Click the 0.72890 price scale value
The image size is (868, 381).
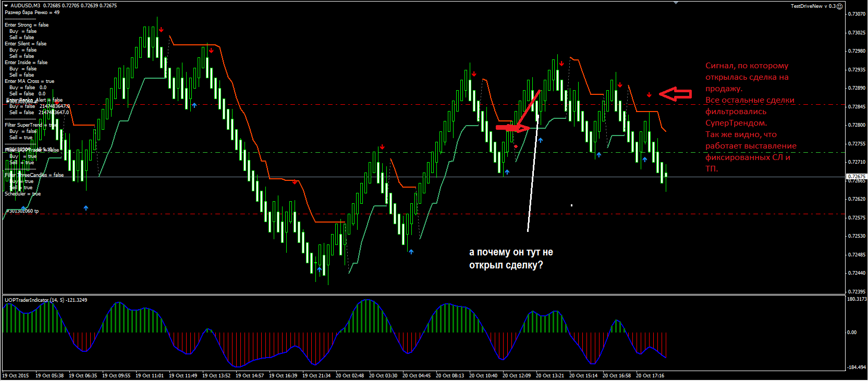coord(857,88)
